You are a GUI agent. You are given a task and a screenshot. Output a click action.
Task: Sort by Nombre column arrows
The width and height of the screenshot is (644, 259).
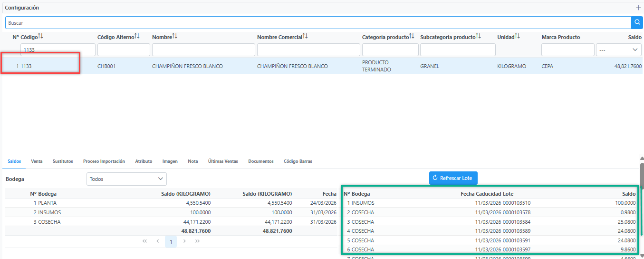pyautogui.click(x=174, y=37)
